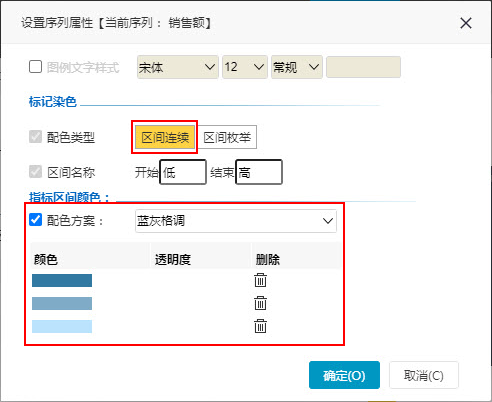Enable the 图例文字样式 checkbox

(35, 67)
